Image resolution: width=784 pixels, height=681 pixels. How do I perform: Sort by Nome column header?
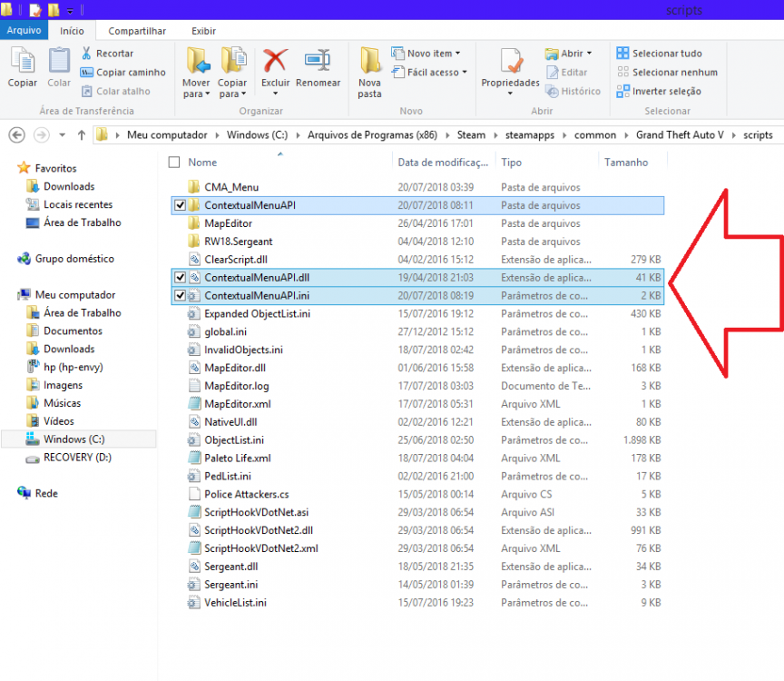point(202,163)
